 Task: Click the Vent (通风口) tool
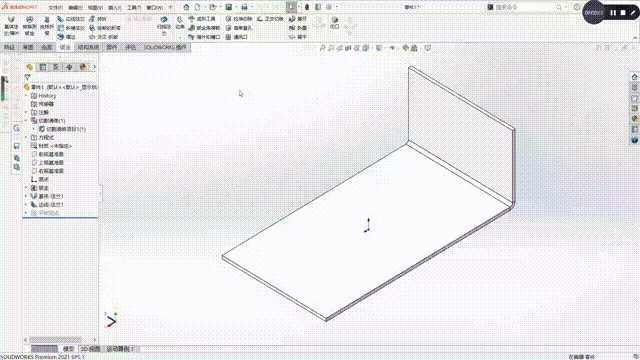click(237, 37)
